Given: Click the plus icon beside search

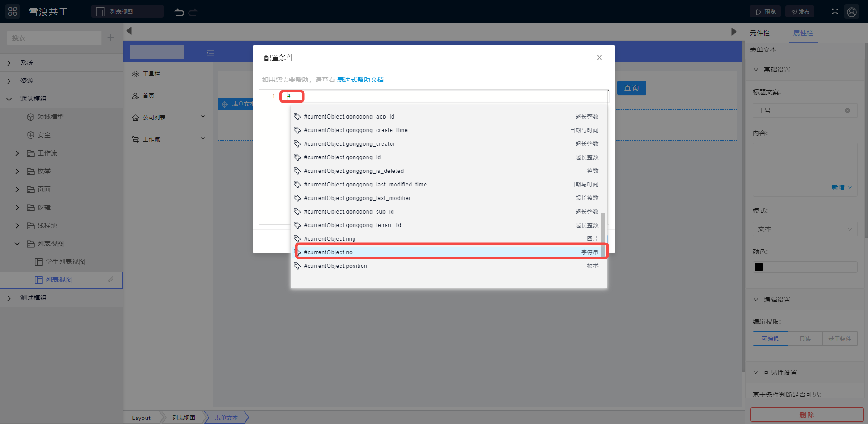Looking at the screenshot, I should 111,38.
